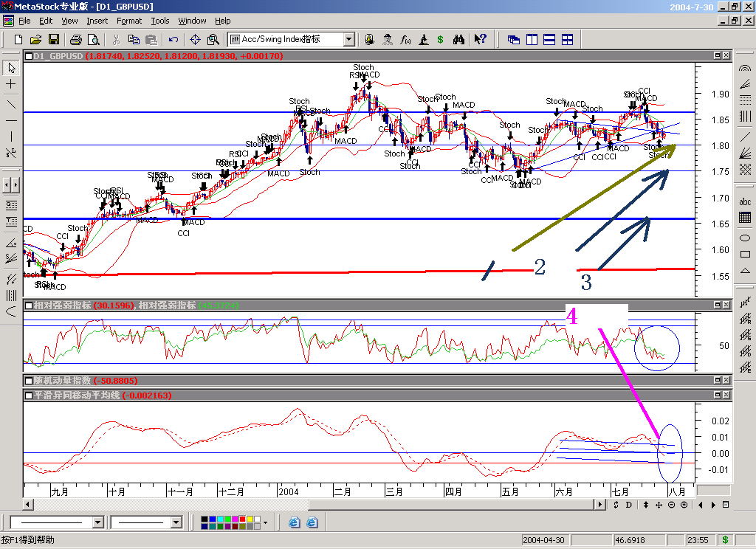Click the New document icon

click(18, 39)
